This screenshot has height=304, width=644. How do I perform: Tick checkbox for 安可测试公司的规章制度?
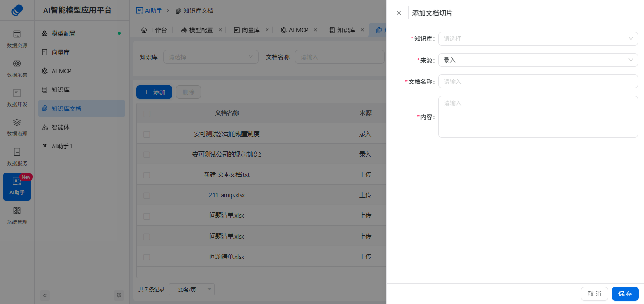coord(147,134)
